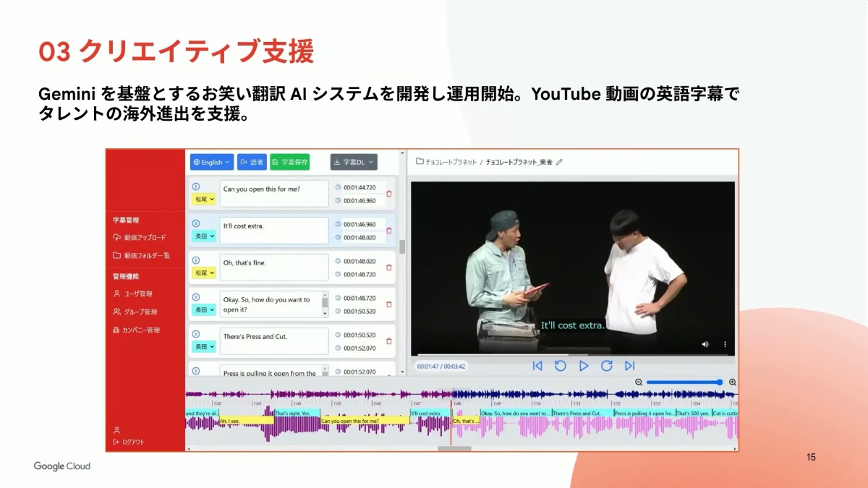The width and height of the screenshot is (868, 488).
Task: Skip to the previous subtitle in the player
Action: pos(537,366)
